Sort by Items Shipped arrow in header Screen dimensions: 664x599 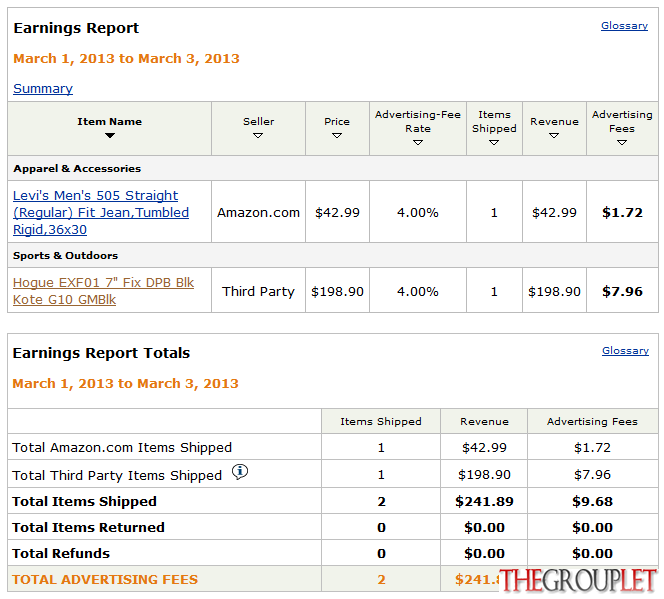[x=494, y=143]
